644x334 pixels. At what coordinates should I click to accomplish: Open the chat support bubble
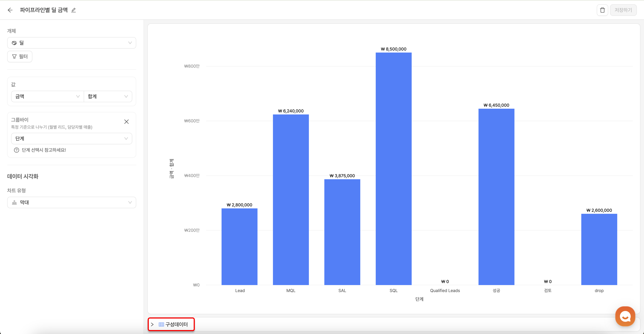point(625,316)
